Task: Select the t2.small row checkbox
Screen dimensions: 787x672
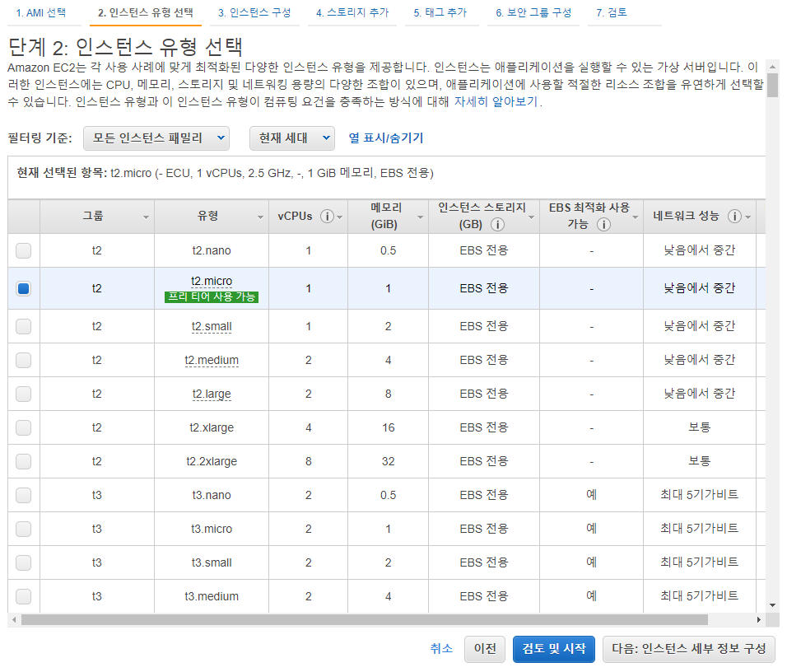Action: click(x=24, y=326)
